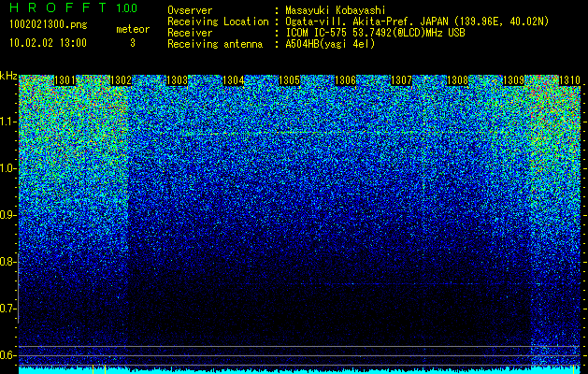Click the 1301 time marker
Viewport: 588px width, 374px height.
(65, 80)
